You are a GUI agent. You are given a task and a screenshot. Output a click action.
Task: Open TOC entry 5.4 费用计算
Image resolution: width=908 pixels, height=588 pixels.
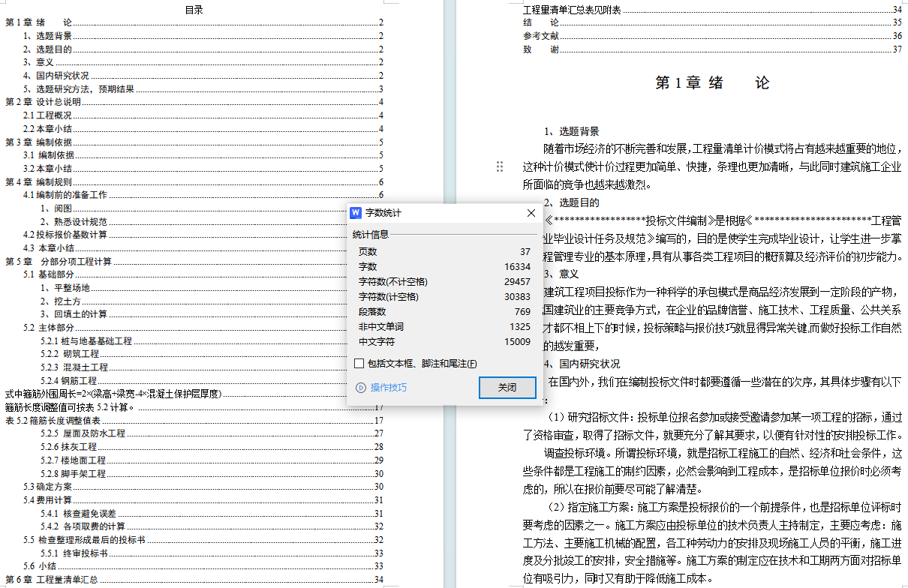(203, 500)
